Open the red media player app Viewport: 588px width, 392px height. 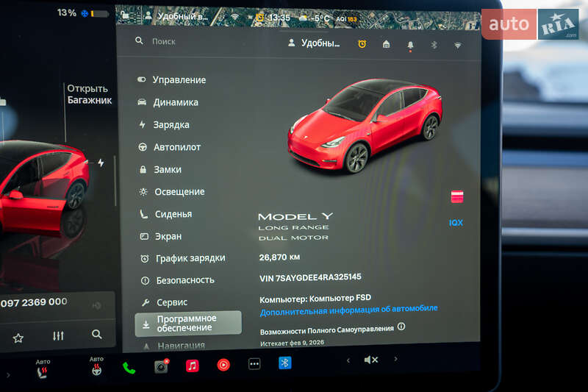[223, 364]
